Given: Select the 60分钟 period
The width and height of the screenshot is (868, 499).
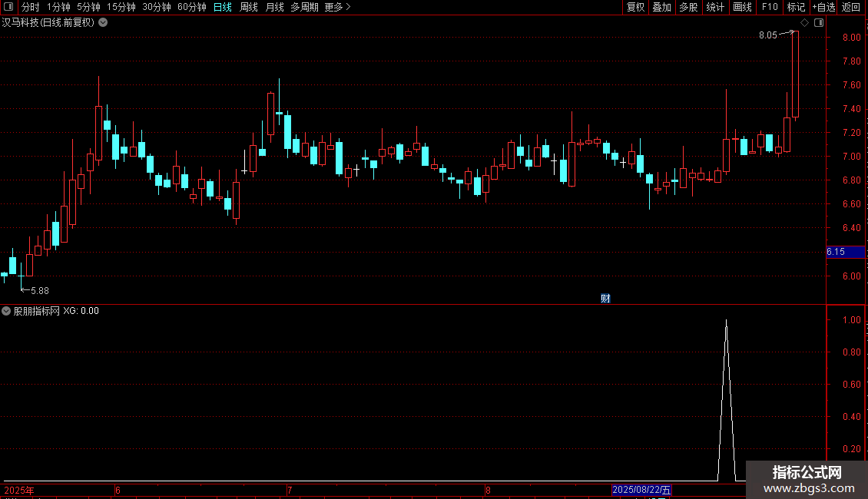Looking at the screenshot, I should tap(192, 7).
